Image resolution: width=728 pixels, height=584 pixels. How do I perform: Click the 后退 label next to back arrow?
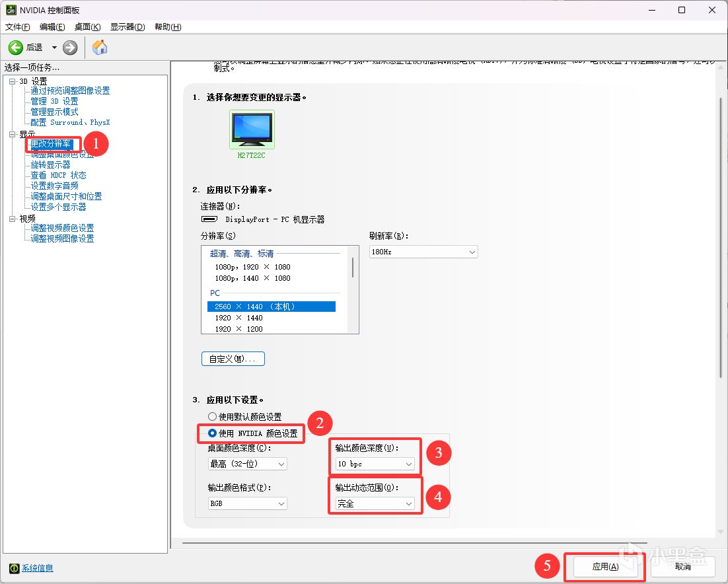pyautogui.click(x=34, y=48)
